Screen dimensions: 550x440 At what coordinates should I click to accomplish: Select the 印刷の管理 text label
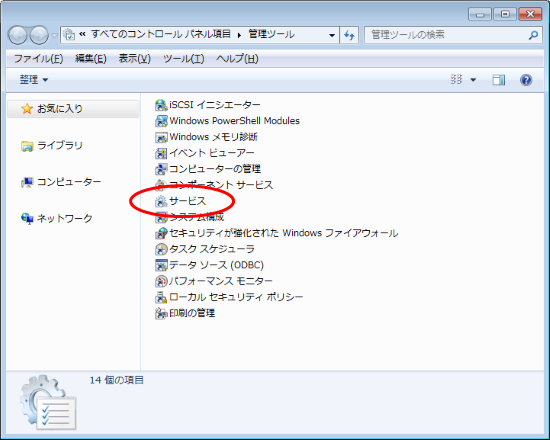(192, 313)
